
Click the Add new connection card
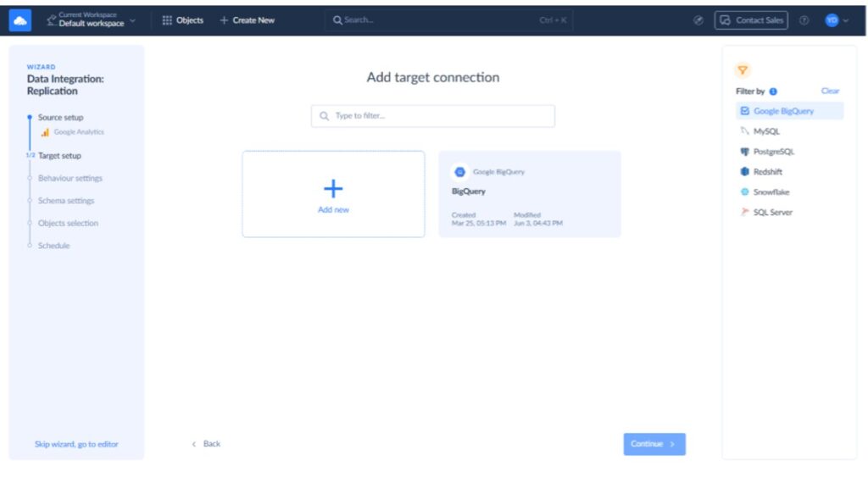(333, 194)
